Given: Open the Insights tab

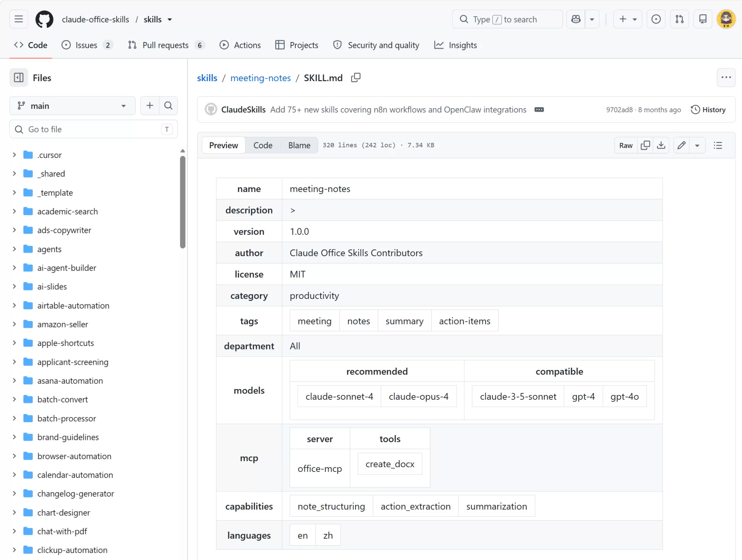Looking at the screenshot, I should [456, 45].
